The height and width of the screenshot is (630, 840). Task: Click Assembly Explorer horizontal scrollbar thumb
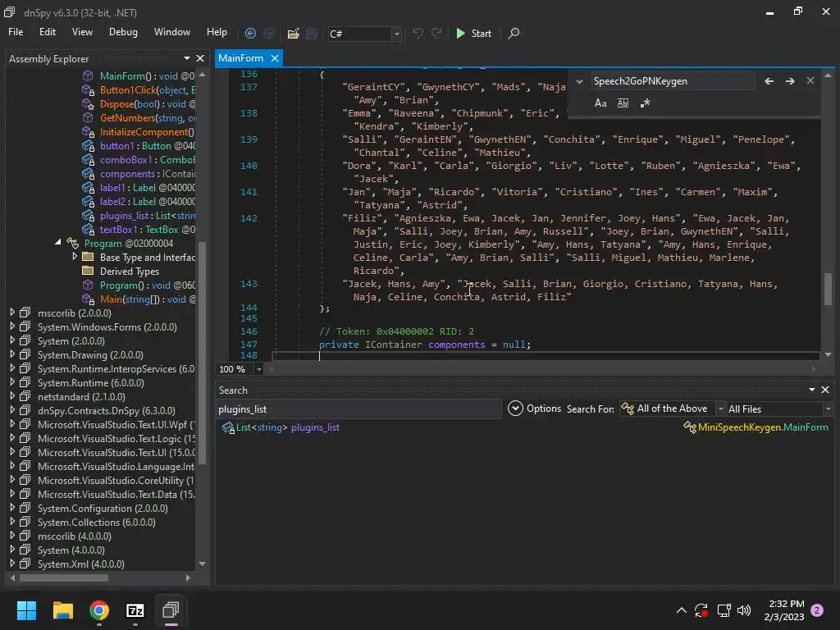(x=64, y=578)
